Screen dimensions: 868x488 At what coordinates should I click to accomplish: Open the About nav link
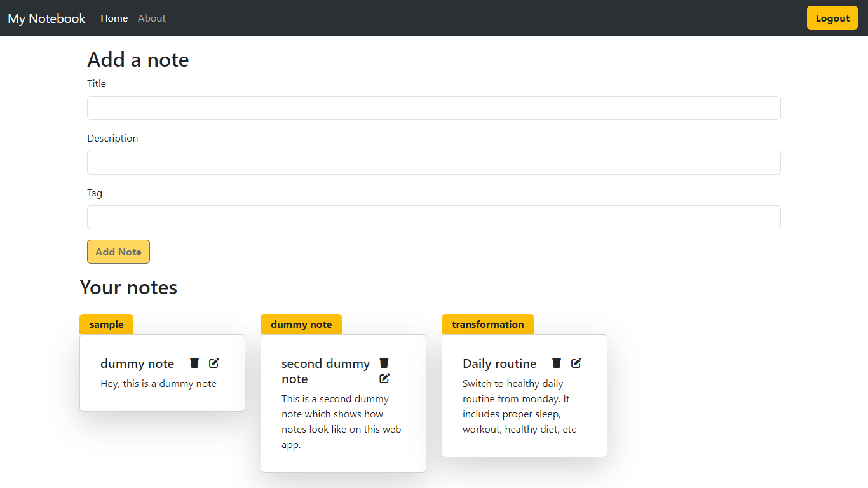pos(152,18)
